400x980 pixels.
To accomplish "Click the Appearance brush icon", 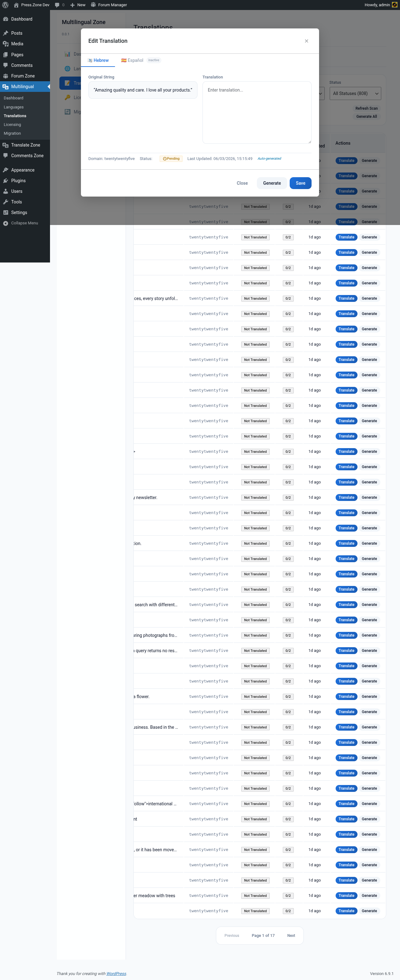I will [x=6, y=170].
